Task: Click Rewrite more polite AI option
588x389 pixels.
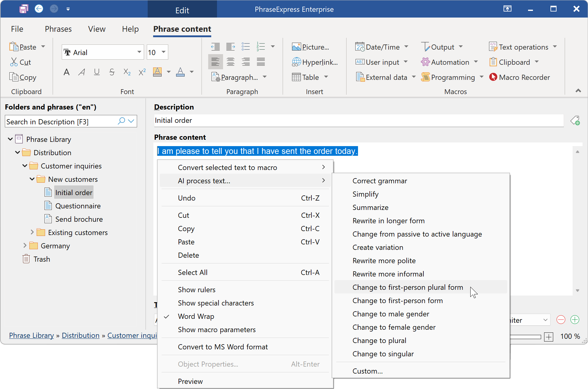Action: (x=384, y=260)
